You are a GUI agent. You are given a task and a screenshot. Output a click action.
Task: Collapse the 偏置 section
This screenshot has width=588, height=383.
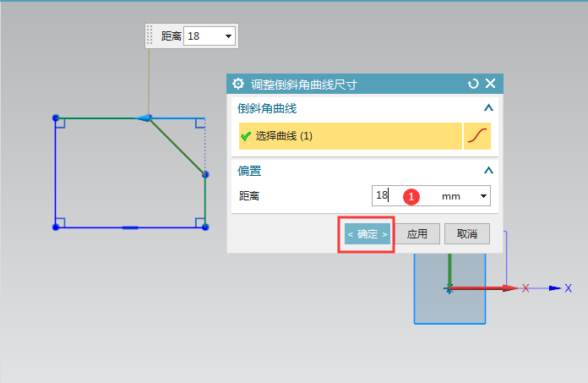(x=487, y=170)
